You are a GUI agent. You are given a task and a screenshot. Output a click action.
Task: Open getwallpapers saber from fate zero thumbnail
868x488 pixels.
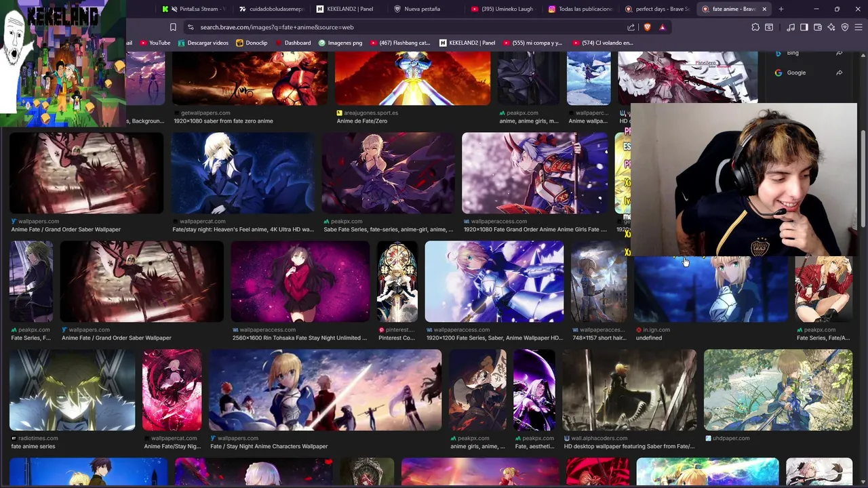[250, 78]
